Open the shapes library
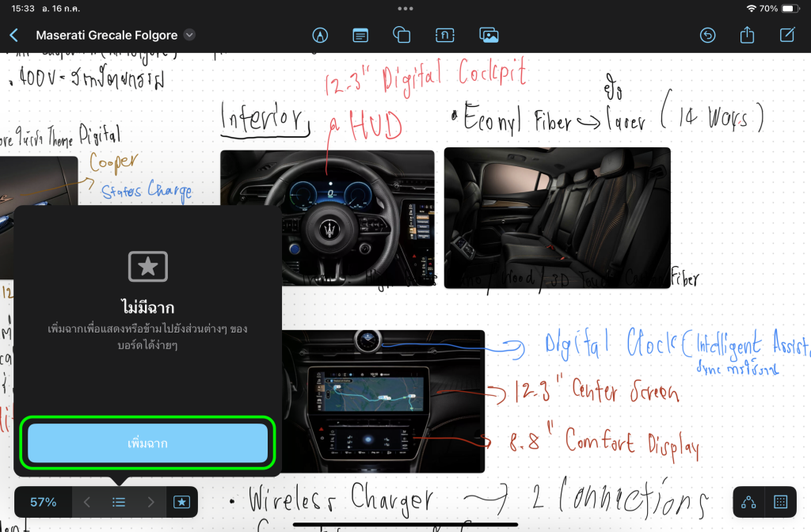The image size is (811, 532). 402,35
